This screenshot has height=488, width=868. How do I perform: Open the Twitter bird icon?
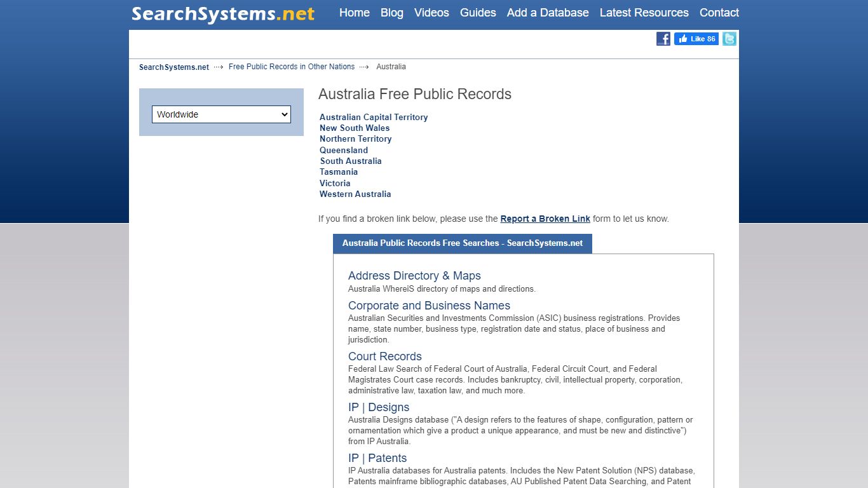pos(729,39)
